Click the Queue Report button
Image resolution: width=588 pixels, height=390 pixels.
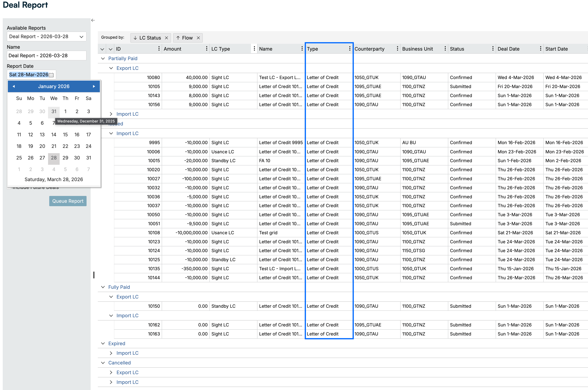point(68,201)
